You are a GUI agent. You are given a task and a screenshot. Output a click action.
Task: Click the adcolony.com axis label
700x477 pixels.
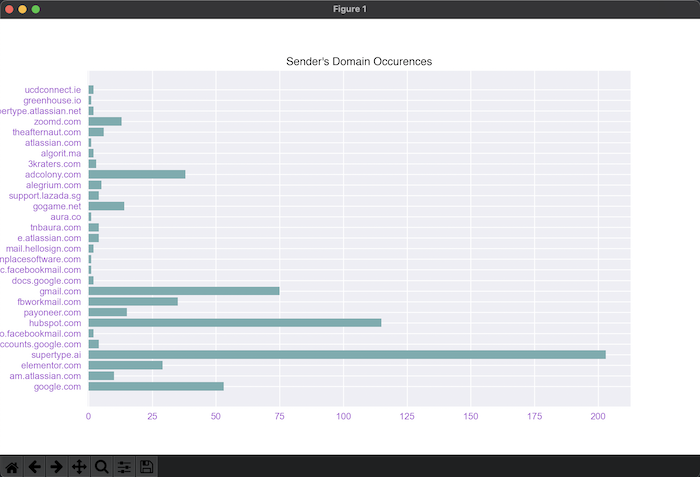[x=53, y=175]
